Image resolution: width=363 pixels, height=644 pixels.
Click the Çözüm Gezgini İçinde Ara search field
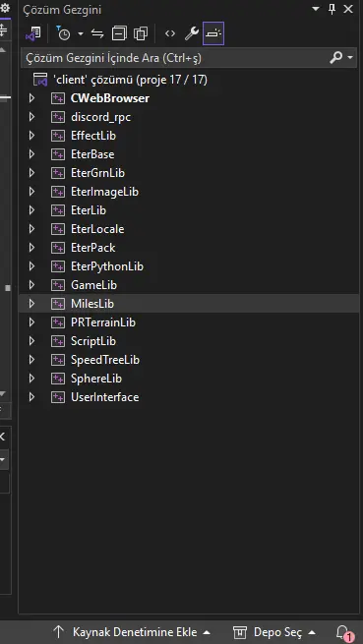176,58
